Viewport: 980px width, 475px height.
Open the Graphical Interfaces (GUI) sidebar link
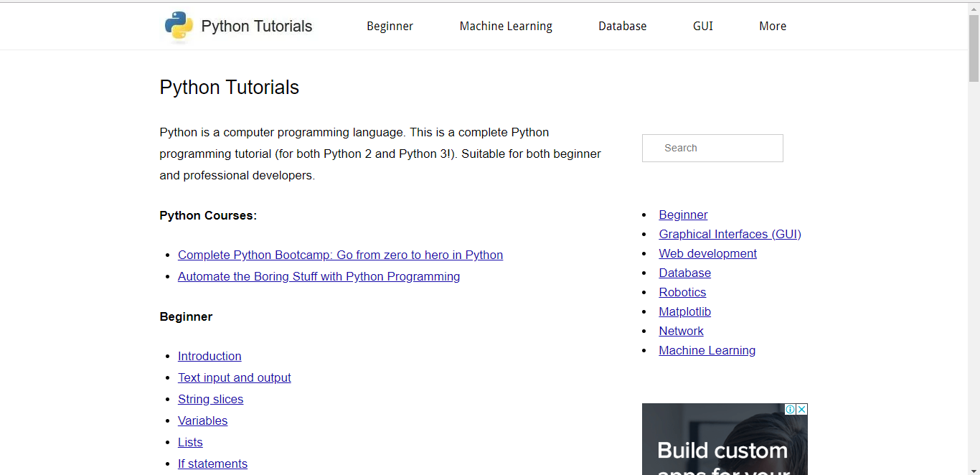click(730, 234)
